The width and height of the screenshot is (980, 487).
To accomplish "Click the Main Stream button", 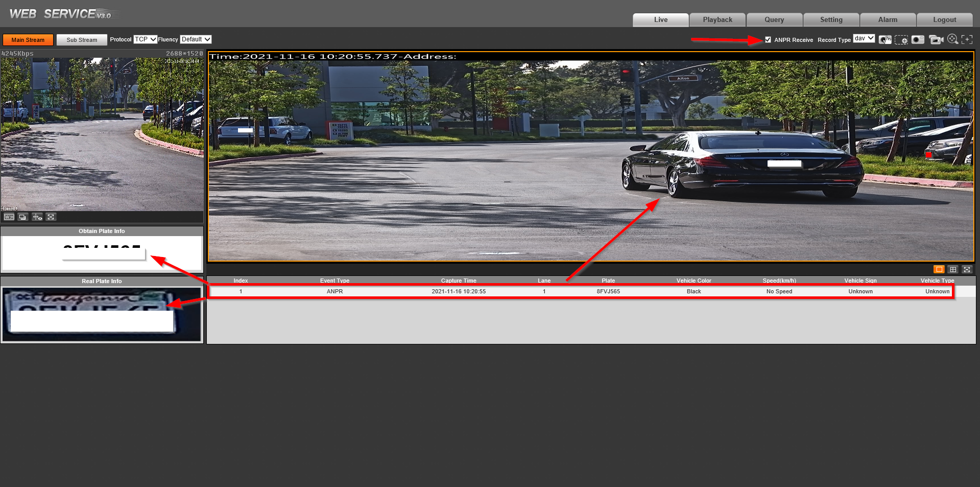I will pyautogui.click(x=28, y=40).
